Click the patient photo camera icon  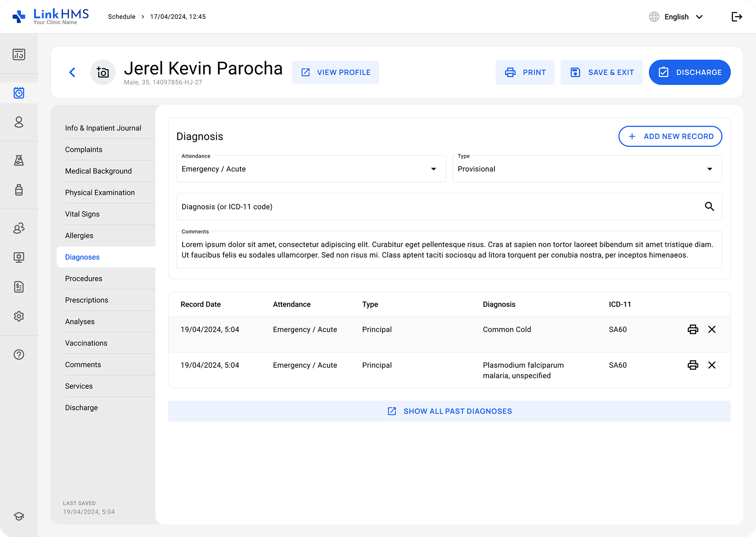[x=103, y=72]
